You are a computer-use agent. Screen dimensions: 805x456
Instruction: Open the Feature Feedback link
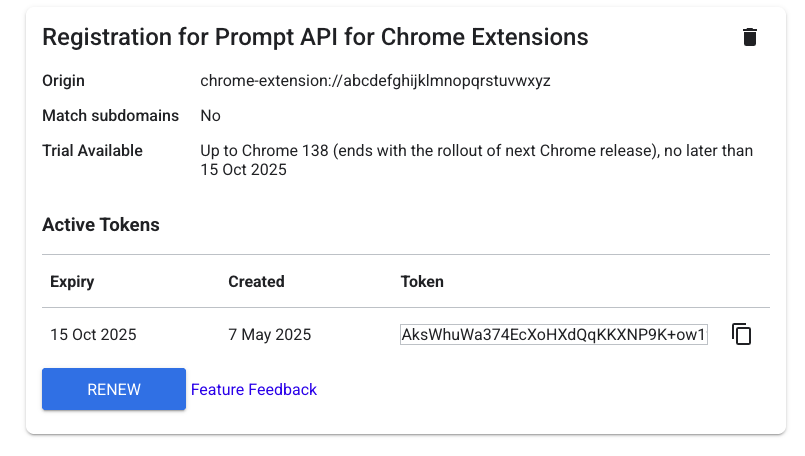pyautogui.click(x=254, y=390)
